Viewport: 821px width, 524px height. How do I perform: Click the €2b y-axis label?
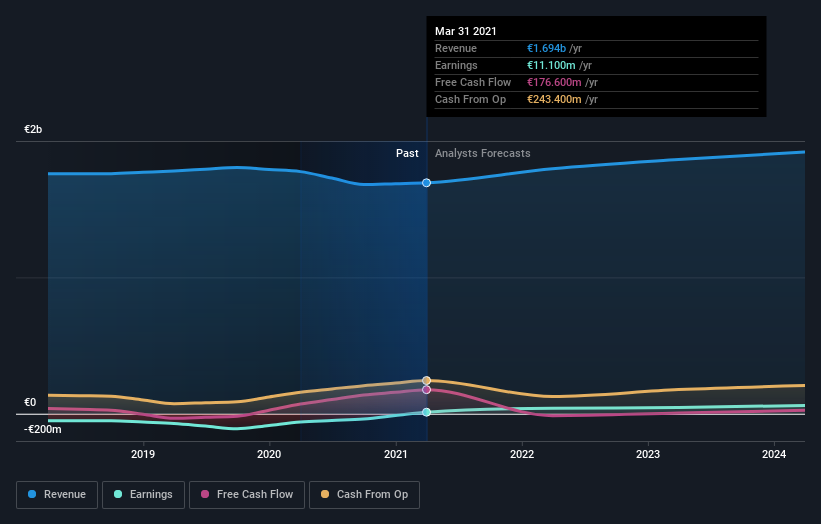pyautogui.click(x=33, y=129)
